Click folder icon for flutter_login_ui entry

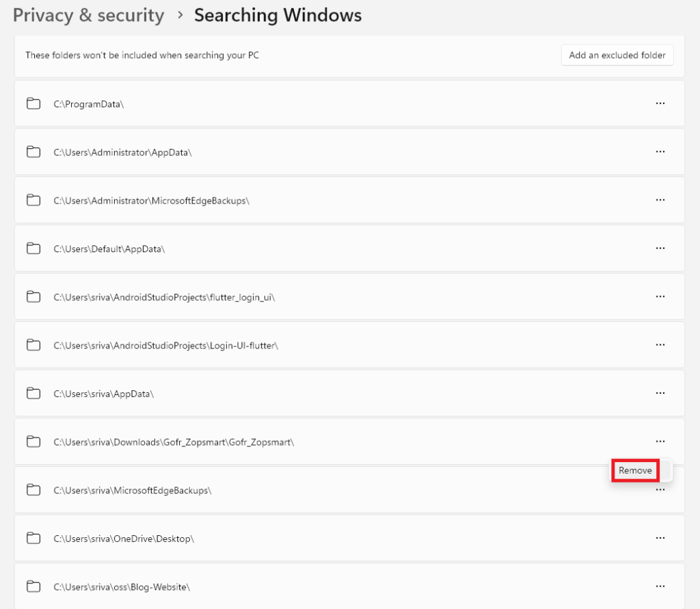33,297
